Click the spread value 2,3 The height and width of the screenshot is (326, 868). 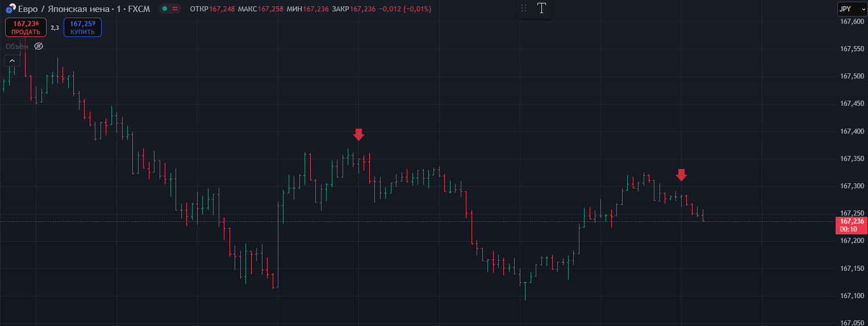[55, 27]
